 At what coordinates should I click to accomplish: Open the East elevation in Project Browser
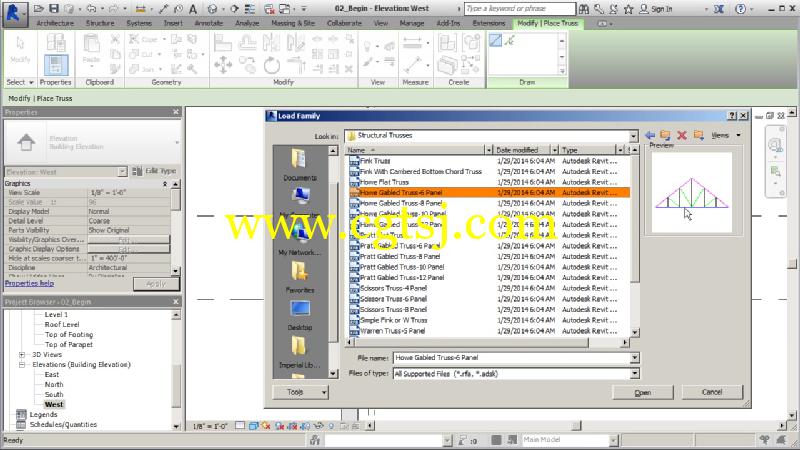52,374
